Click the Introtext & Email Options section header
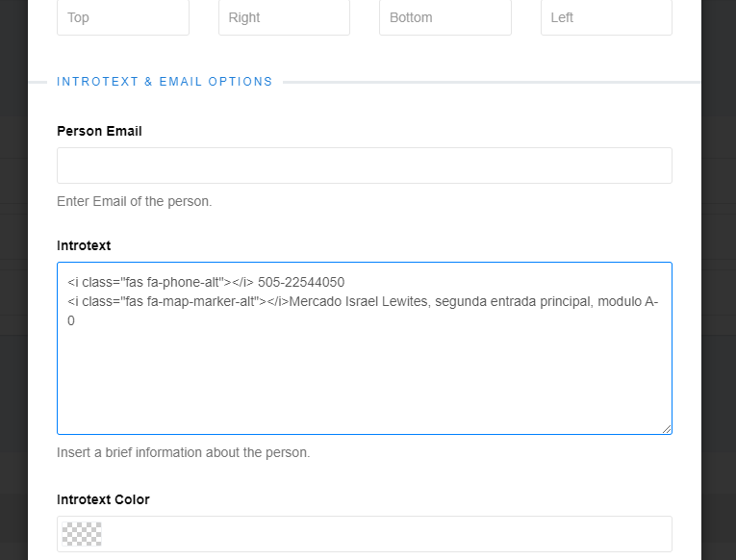Viewport: 736px width, 560px height. (165, 82)
